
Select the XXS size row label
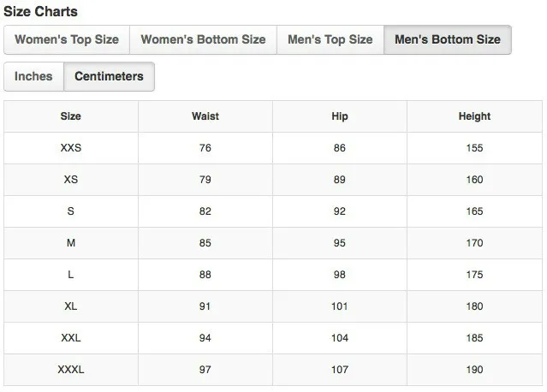pyautogui.click(x=71, y=148)
